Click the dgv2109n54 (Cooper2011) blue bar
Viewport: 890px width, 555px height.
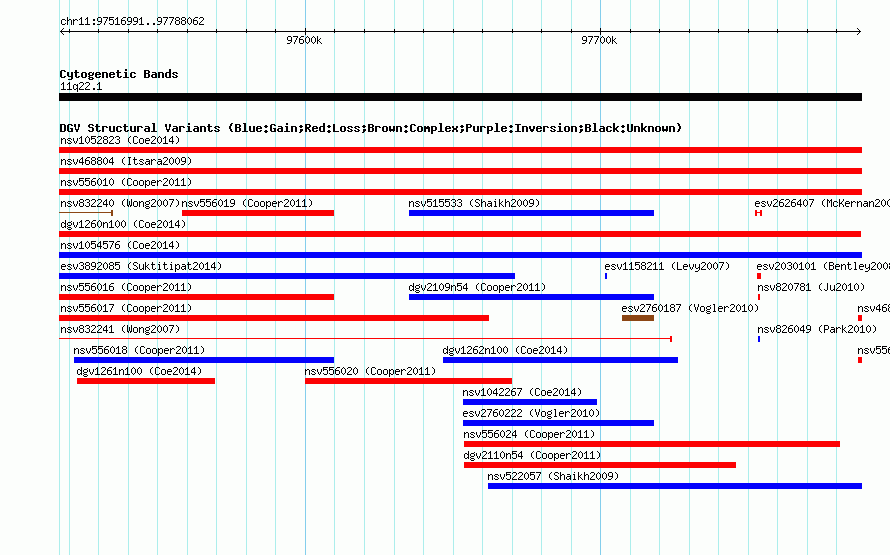point(531,297)
